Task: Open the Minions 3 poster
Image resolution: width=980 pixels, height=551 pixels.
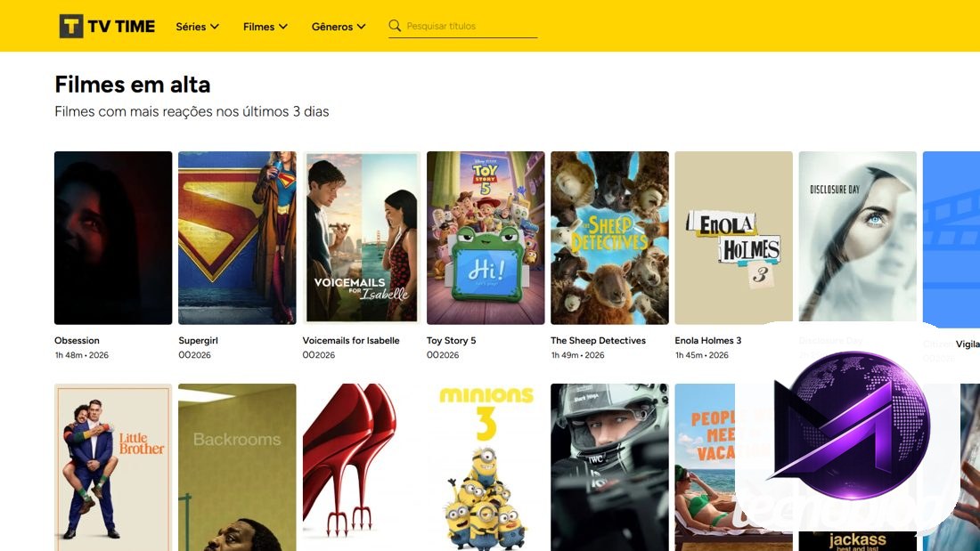Action: pos(486,467)
